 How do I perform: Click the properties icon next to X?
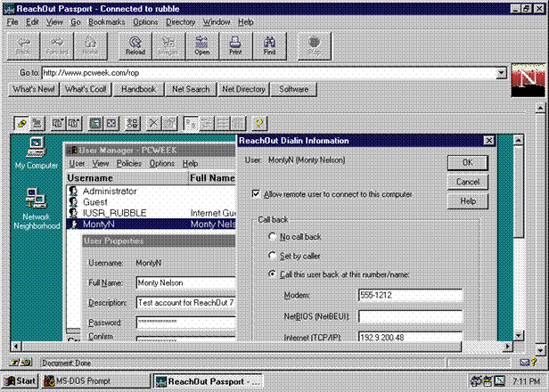click(169, 123)
